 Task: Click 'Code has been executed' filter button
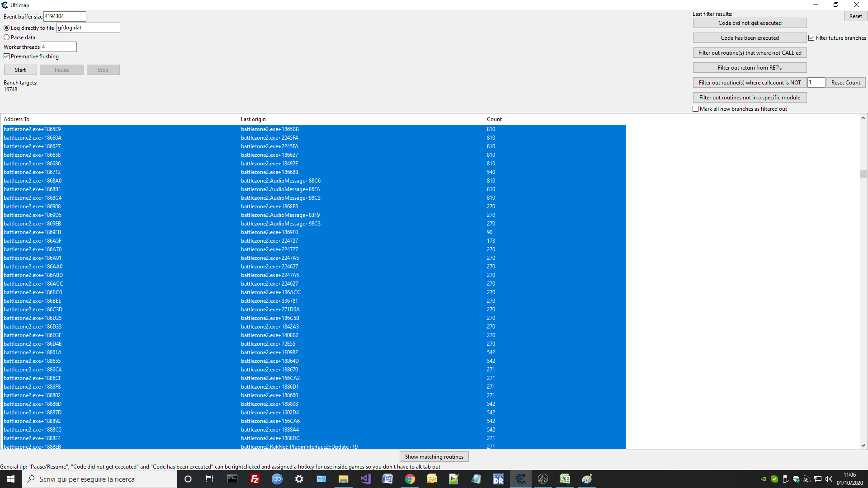750,38
